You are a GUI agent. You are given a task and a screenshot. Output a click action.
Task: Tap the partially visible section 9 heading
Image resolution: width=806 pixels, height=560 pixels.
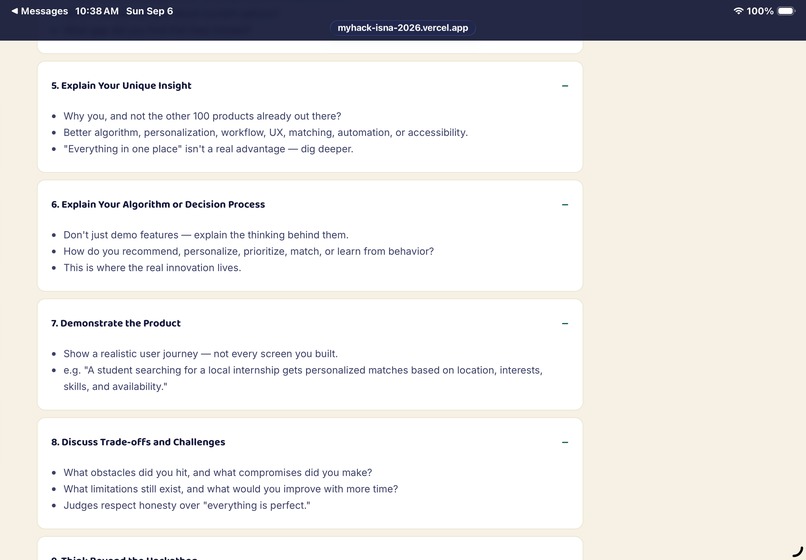pyautogui.click(x=124, y=557)
